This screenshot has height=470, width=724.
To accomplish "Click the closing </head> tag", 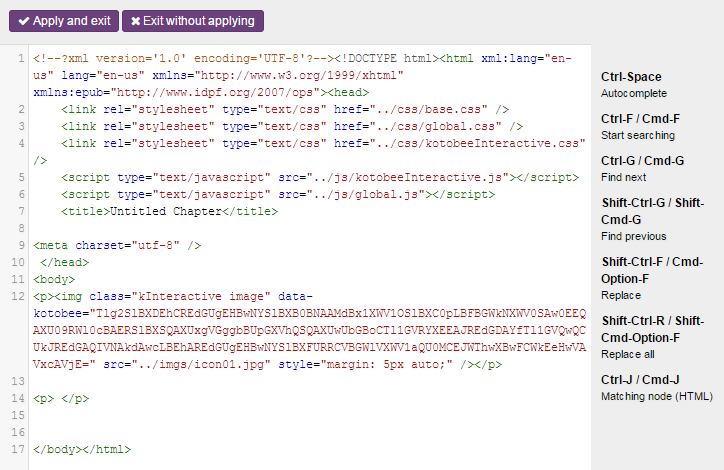I will coord(64,262).
